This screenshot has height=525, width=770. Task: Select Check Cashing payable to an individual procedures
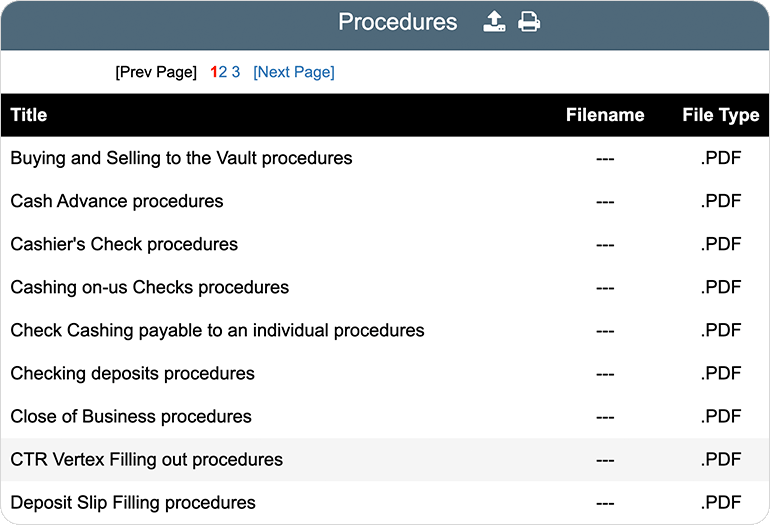pyautogui.click(x=217, y=330)
